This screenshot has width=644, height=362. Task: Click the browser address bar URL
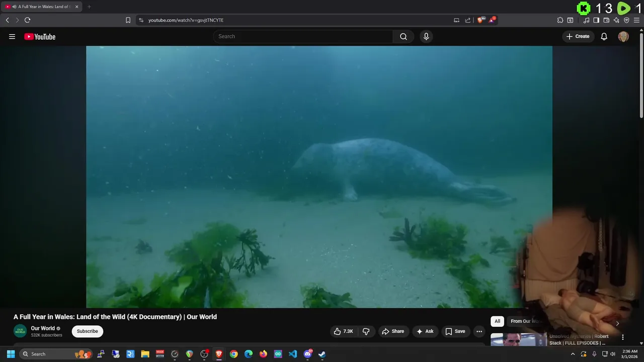(186, 20)
